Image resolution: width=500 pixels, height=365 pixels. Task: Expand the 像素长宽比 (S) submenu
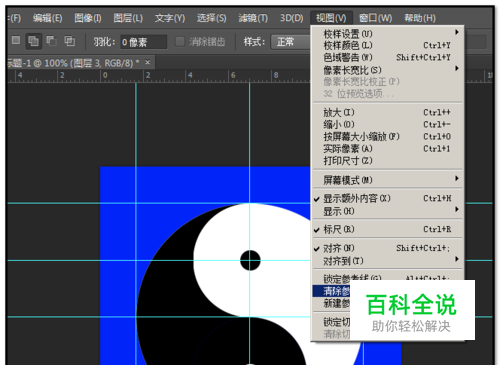click(x=387, y=70)
